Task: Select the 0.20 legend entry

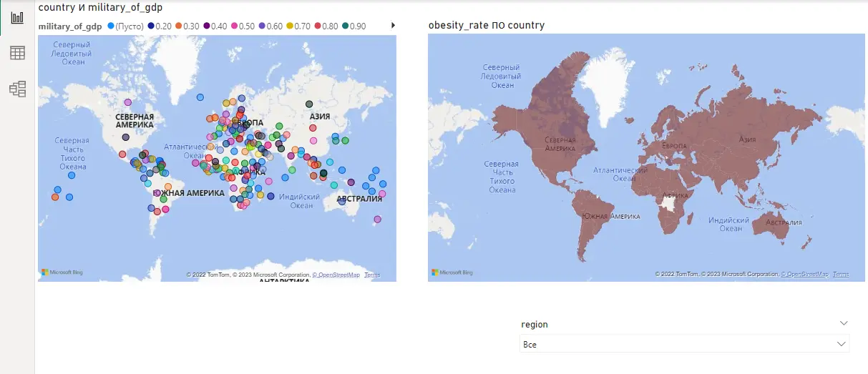Action: [160, 26]
